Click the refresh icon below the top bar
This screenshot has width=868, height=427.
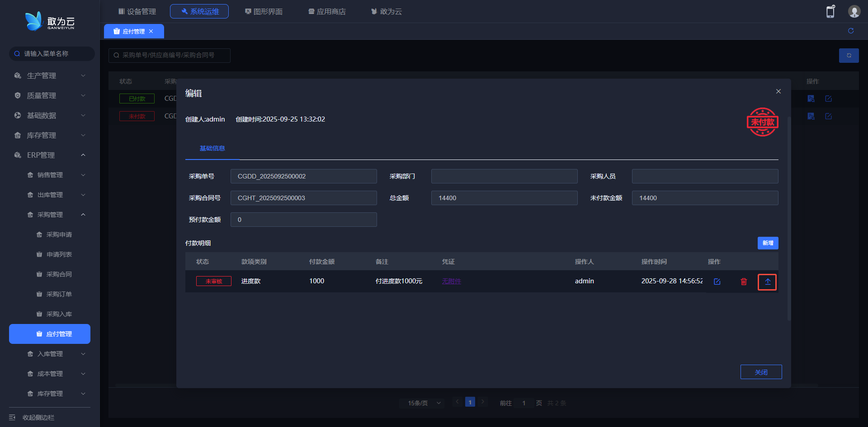(x=851, y=31)
